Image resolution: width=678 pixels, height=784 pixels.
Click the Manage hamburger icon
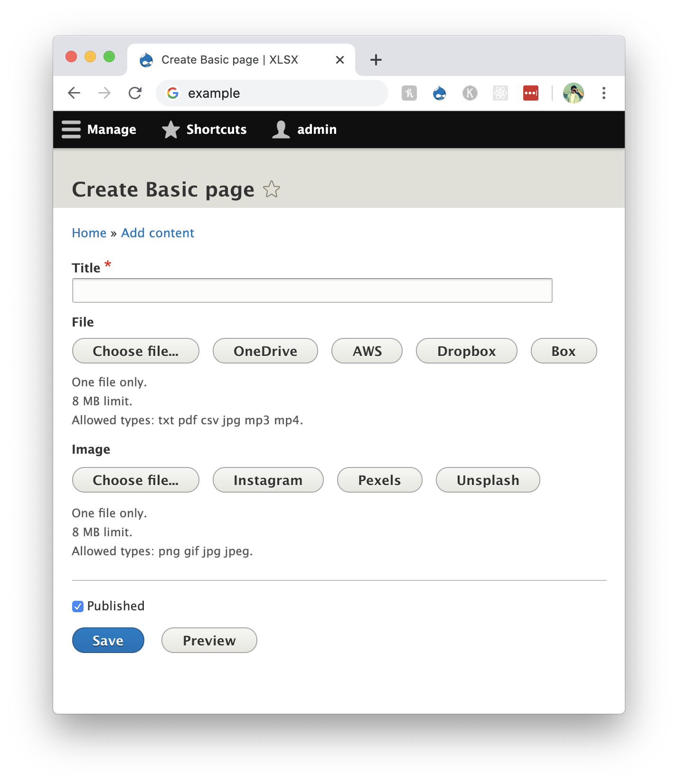click(x=71, y=130)
